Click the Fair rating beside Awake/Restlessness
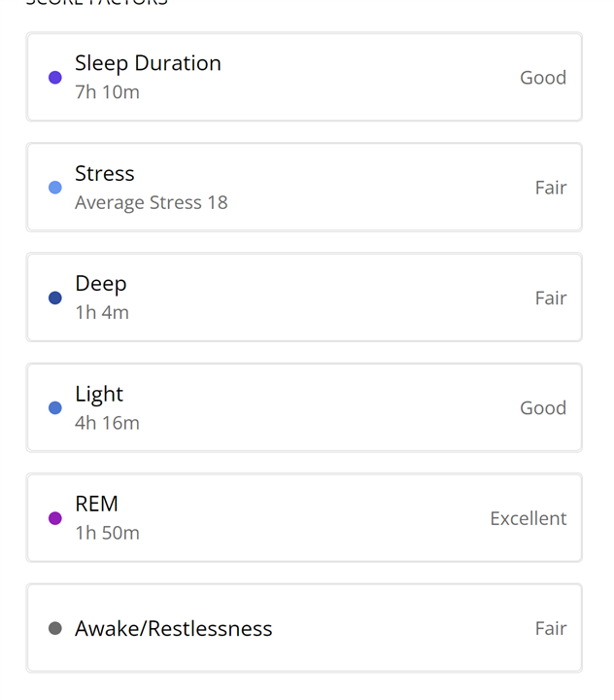This screenshot has height=700, width=614. click(551, 629)
